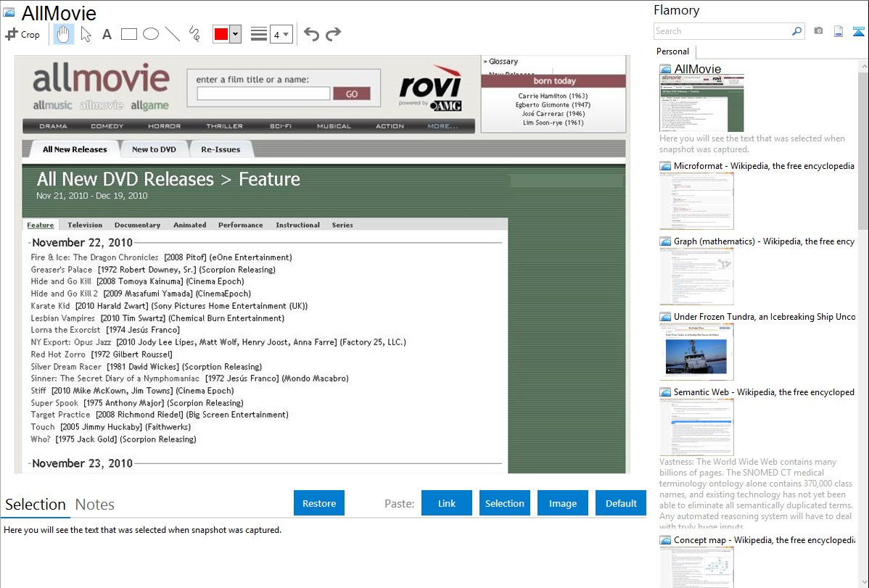Click the page document icon beside camera
The width and height of the screenshot is (869, 588).
pyautogui.click(x=839, y=31)
